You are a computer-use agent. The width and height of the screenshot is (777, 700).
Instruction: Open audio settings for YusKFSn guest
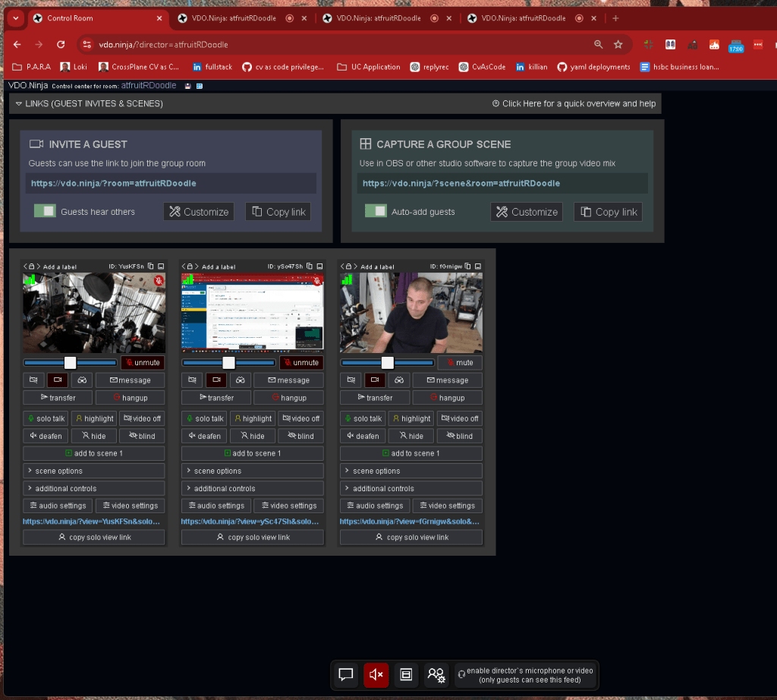(x=58, y=506)
